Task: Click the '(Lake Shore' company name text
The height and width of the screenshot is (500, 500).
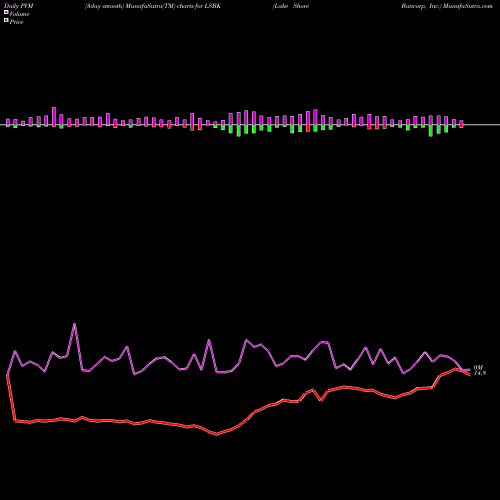Action: pos(291,6)
